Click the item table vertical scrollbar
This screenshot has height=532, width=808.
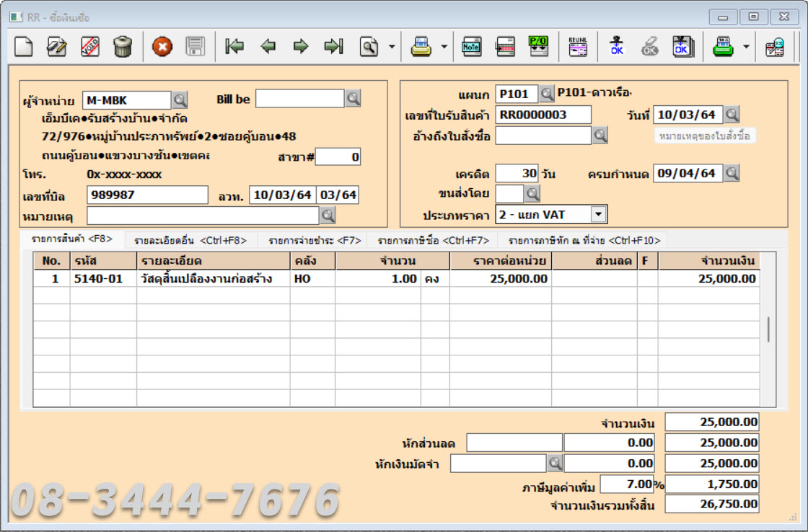click(768, 329)
